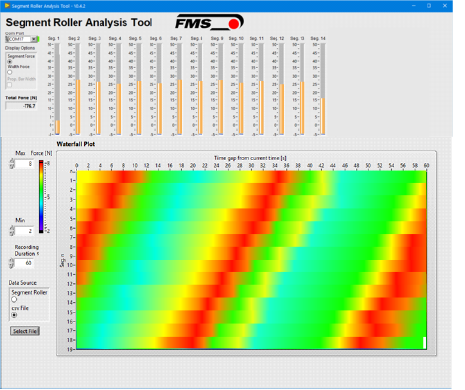
Task: Click the Seg. 14 force bar gauge
Action: click(323, 89)
